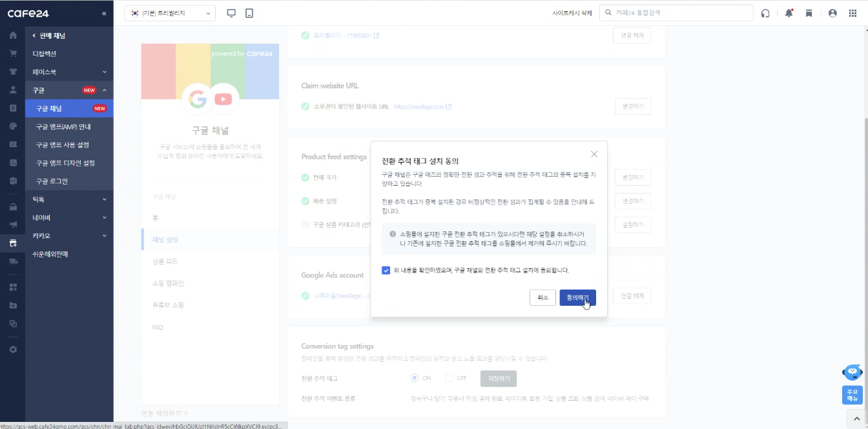This screenshot has height=429, width=868.
Task: Open the customers person icon in left rail
Action: [x=13, y=90]
